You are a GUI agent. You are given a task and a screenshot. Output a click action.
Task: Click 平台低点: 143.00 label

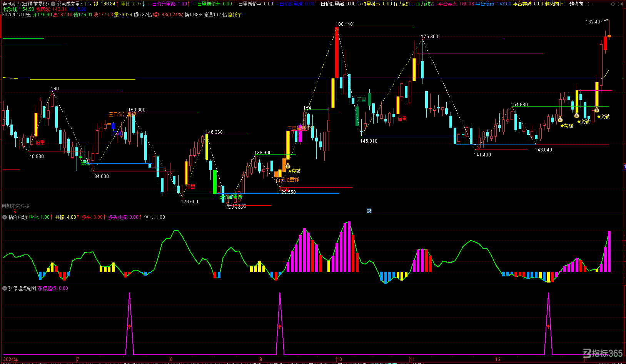tap(494, 4)
